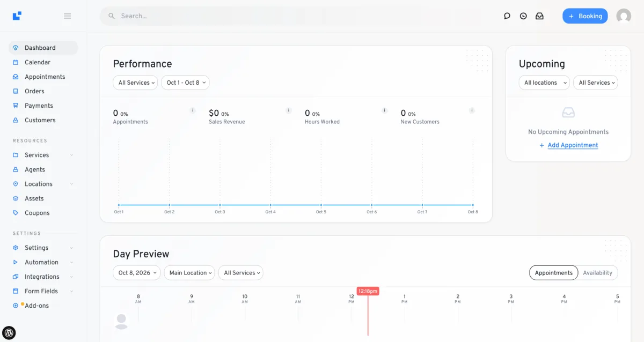Image resolution: width=644 pixels, height=342 pixels.
Task: Click the LatePoint logo icon
Action: [17, 16]
